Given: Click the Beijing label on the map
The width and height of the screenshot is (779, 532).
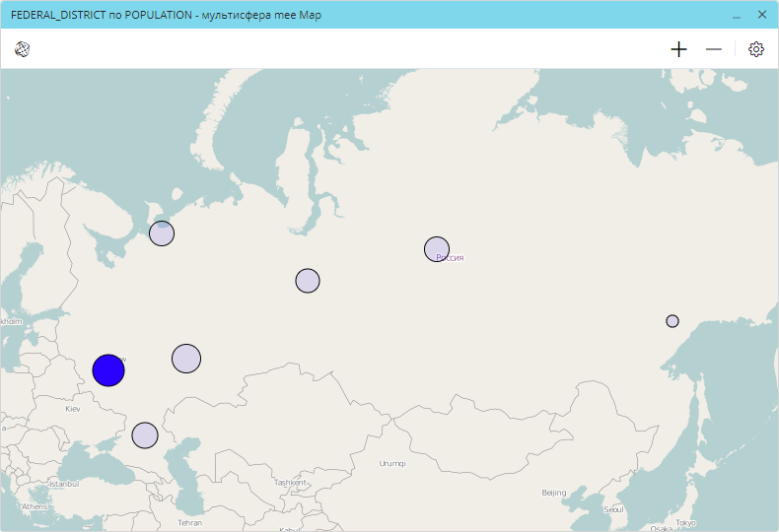Looking at the screenshot, I should 554,493.
